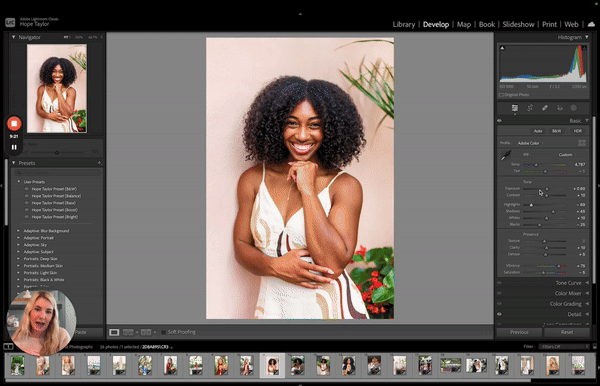The width and height of the screenshot is (600, 386).
Task: Open the Map module
Action: pyautogui.click(x=464, y=24)
